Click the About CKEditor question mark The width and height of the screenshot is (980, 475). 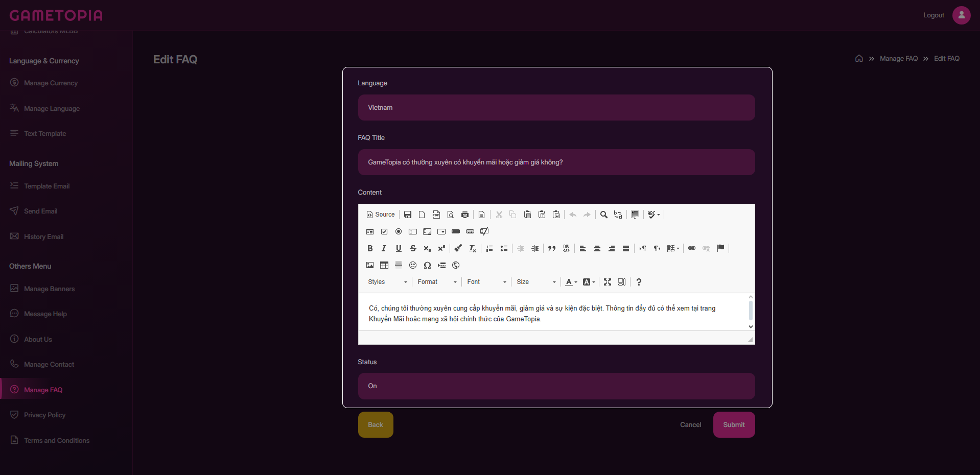(x=639, y=282)
